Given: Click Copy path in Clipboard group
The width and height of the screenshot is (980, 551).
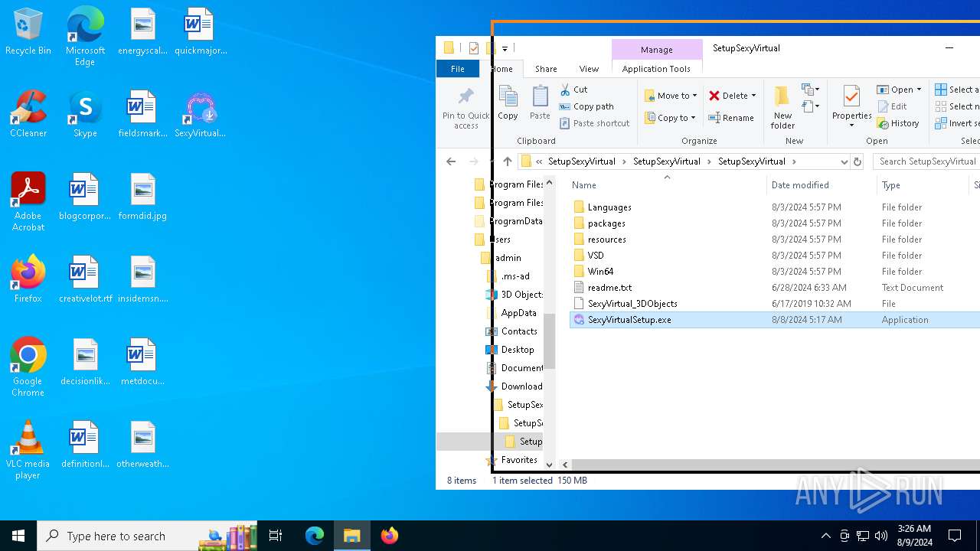Looking at the screenshot, I should point(586,106).
